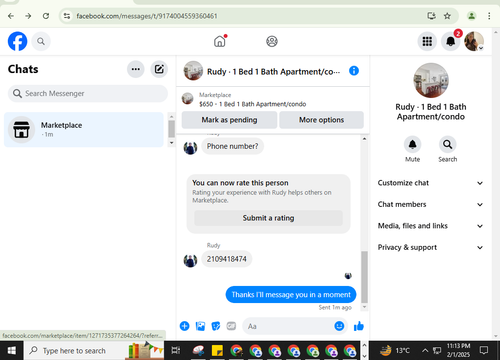This screenshot has height=360, width=500.
Task: Open the notifications bell with red badge
Action: point(451,41)
